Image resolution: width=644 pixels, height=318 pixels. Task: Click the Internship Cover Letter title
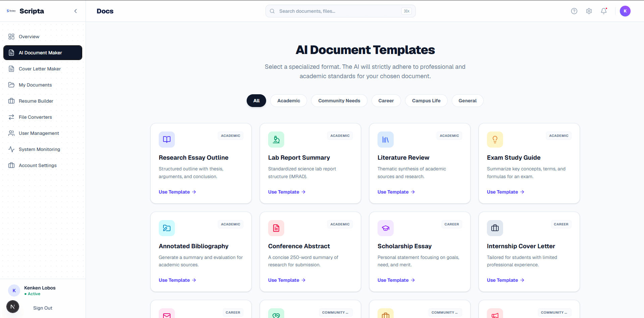521,246
